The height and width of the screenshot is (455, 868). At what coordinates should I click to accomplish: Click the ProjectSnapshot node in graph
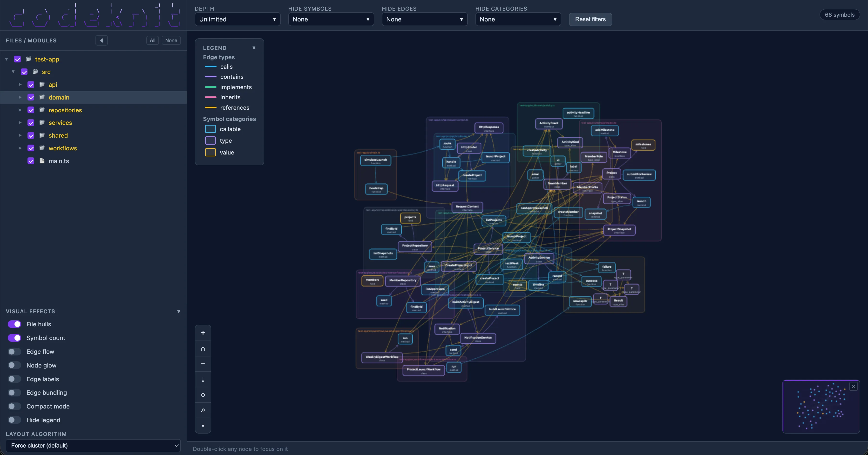[619, 230]
